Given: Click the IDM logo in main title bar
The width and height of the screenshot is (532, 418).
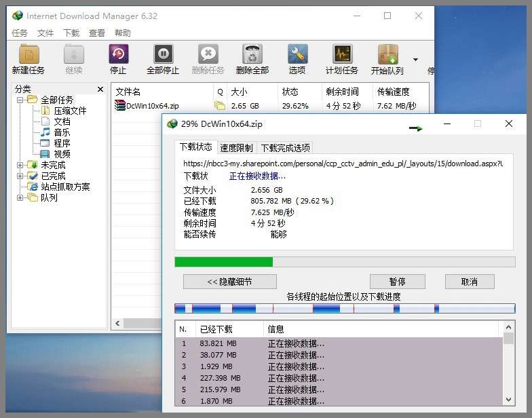Looking at the screenshot, I should click(18, 16).
